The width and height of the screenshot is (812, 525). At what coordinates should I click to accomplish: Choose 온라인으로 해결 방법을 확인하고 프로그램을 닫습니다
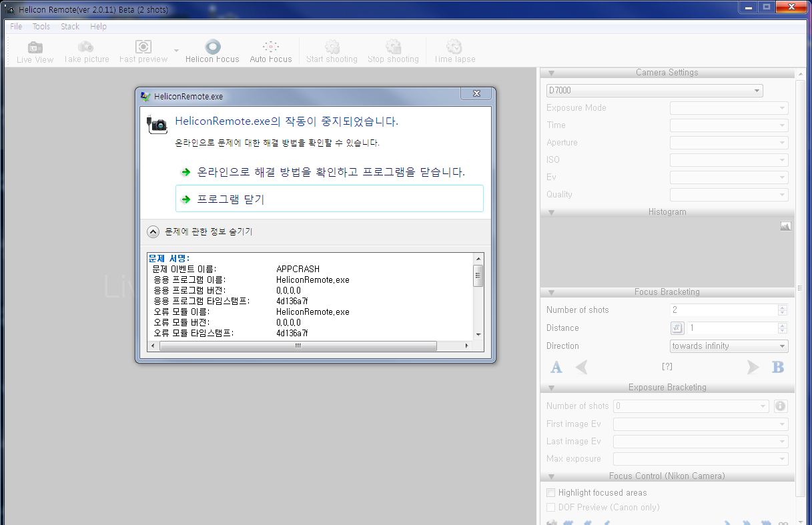click(x=331, y=172)
